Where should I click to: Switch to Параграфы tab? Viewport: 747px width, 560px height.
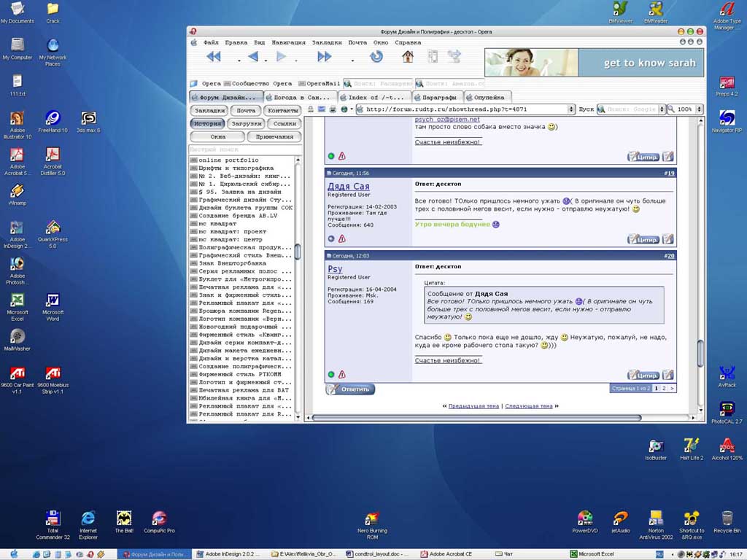(x=438, y=97)
